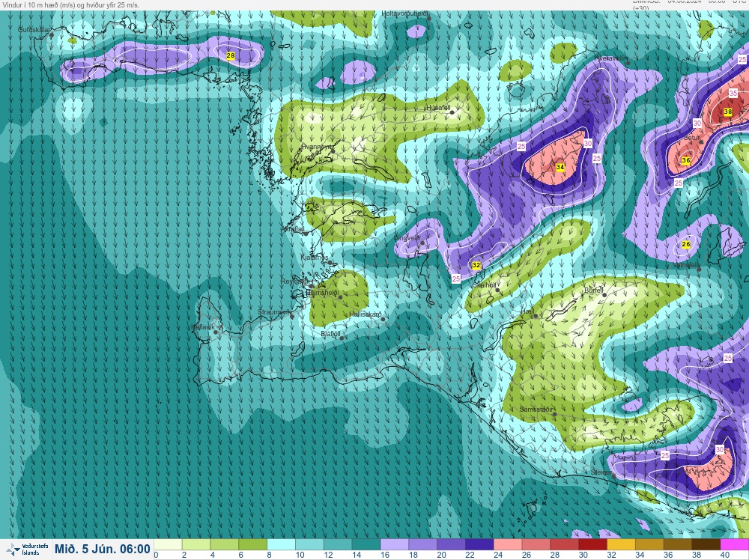Pick the 22–24 m/s dark indigo legend swatch
The height and width of the screenshot is (560, 749).
tap(479, 545)
